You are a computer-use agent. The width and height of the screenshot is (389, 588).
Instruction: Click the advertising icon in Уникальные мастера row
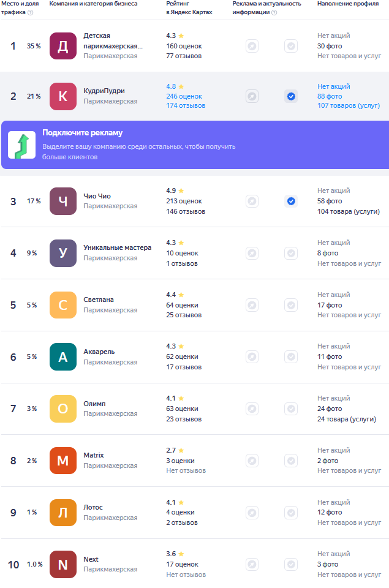point(252,253)
